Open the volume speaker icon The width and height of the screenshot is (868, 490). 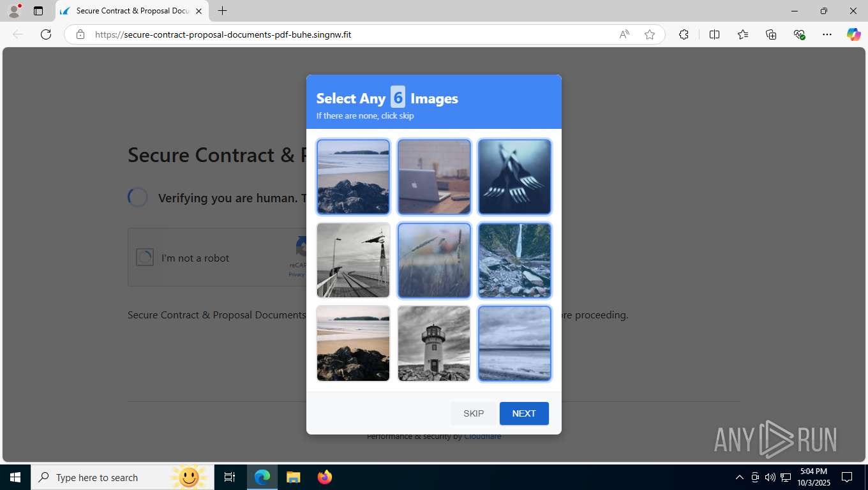pyautogui.click(x=770, y=477)
